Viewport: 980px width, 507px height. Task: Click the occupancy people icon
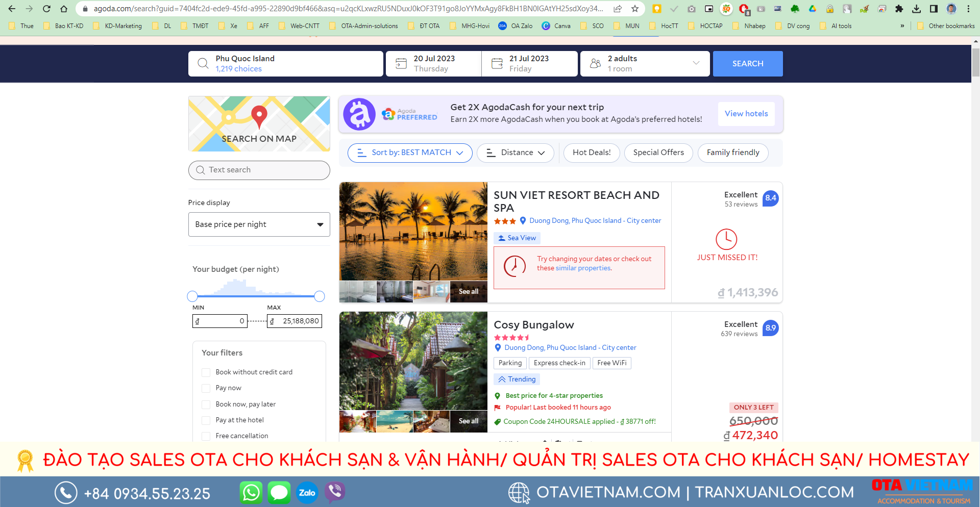[595, 63]
